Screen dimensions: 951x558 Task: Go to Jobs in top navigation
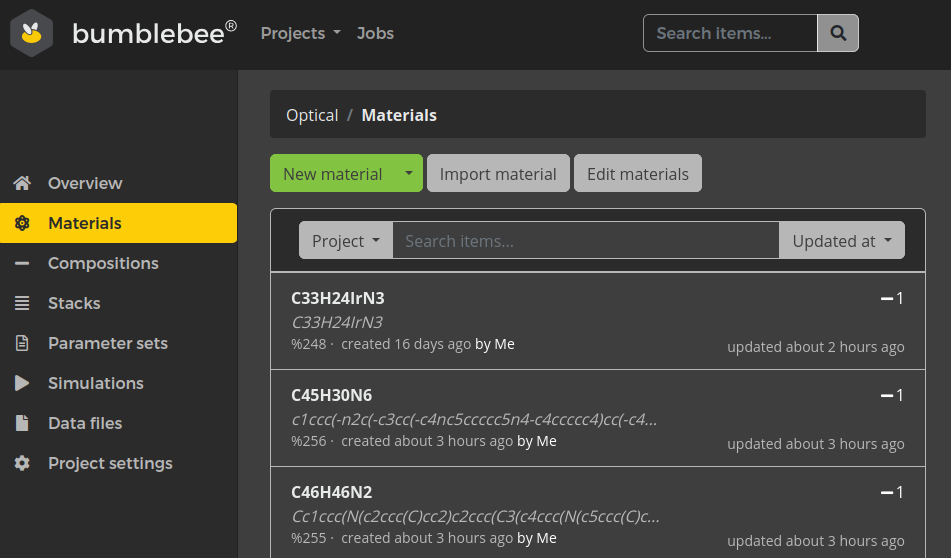point(375,33)
